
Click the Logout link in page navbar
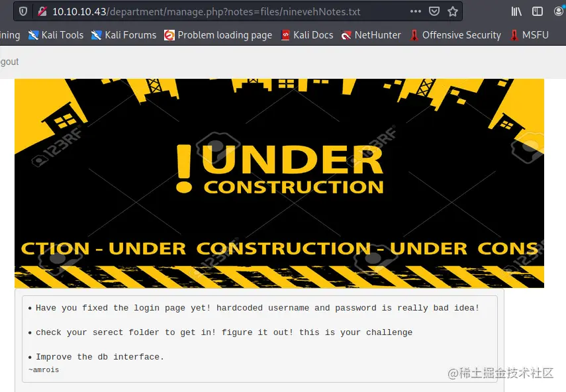pyautogui.click(x=9, y=62)
